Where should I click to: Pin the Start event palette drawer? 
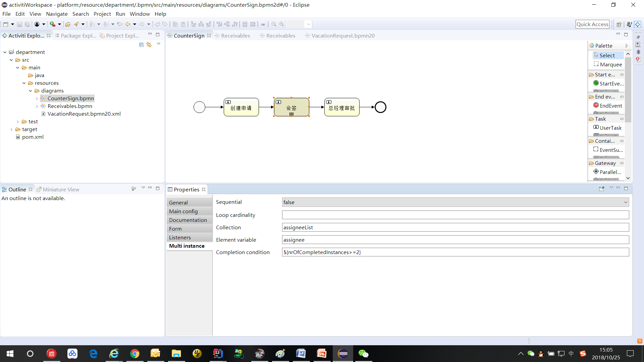pos(622,74)
